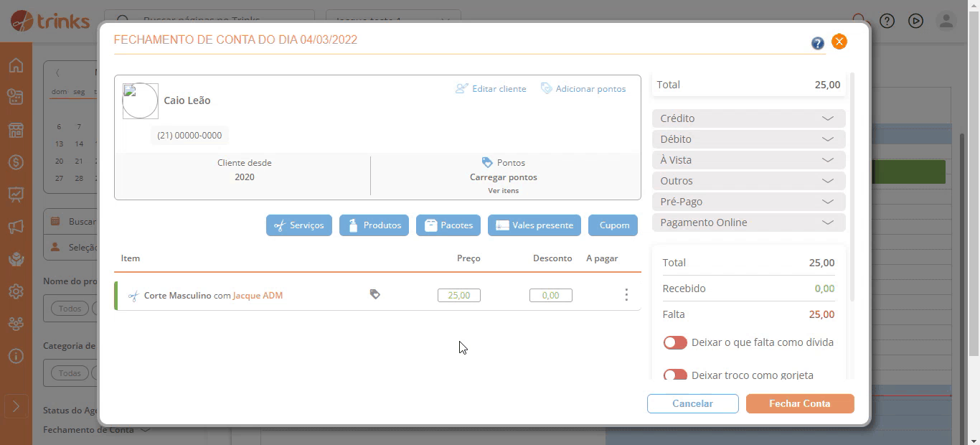
Task: Click the Todas chip under Categoria
Action: tap(70, 373)
